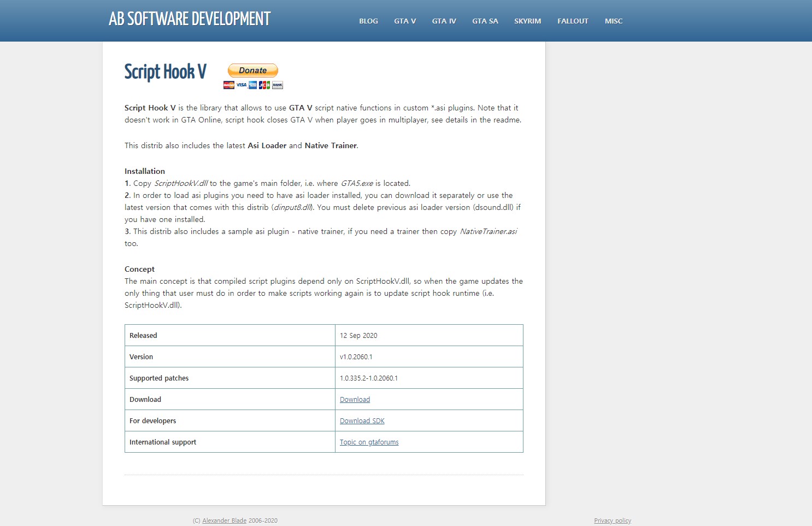Click the italic dinput8.dll filename
812x526 pixels.
coord(292,207)
